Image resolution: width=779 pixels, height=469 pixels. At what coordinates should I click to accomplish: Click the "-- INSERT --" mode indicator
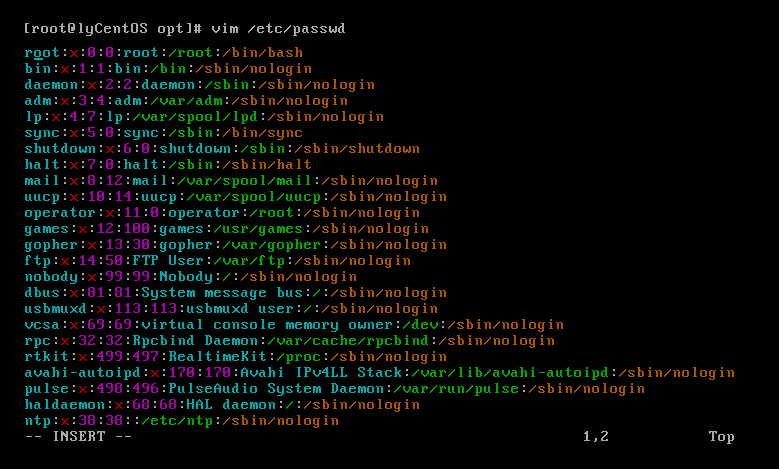(78, 437)
